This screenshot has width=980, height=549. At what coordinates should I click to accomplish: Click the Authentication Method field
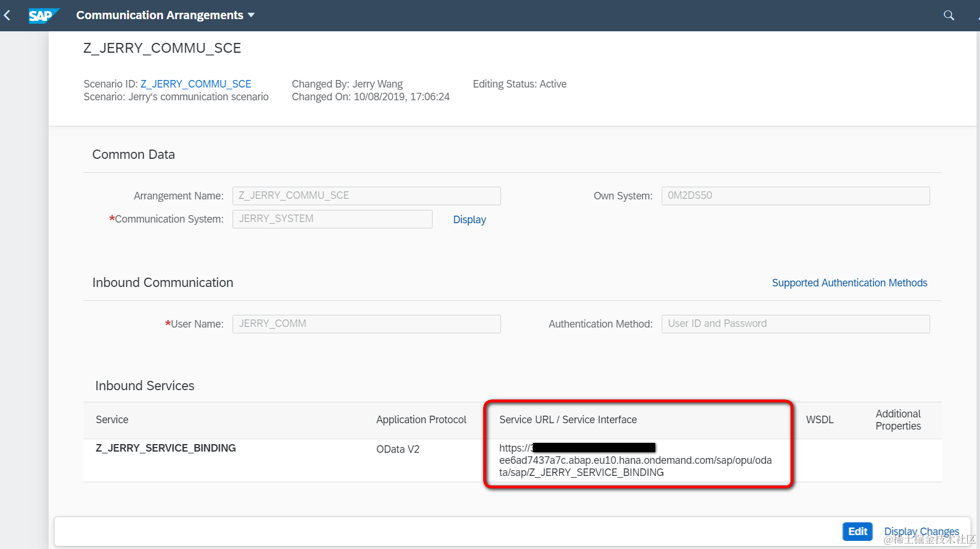796,324
